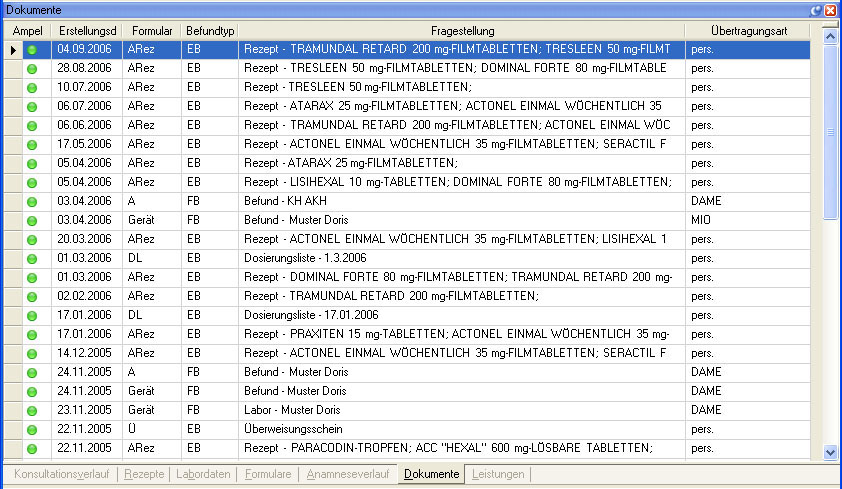Open the Labordaten tab

click(202, 474)
